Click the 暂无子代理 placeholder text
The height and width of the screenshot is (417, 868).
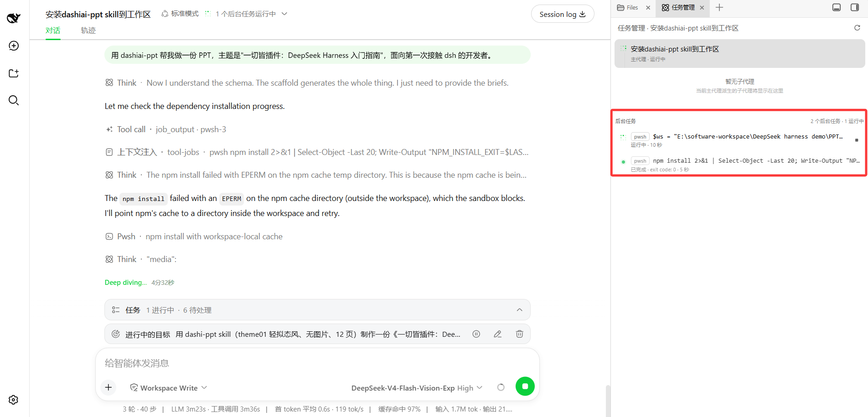click(x=739, y=82)
